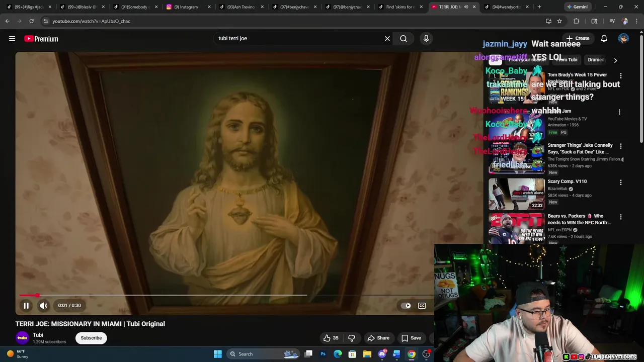Open options for Tom Brady's video
Viewport: 644px width, 362px height.
[620, 76]
